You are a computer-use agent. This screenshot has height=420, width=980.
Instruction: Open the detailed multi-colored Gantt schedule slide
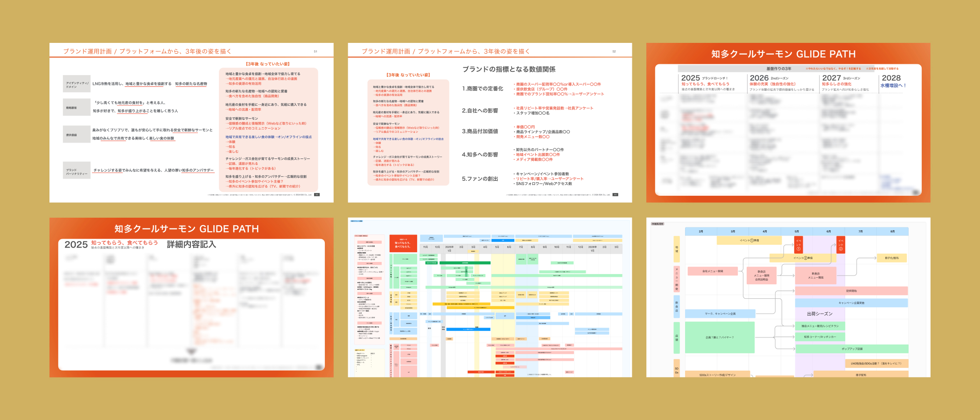(x=490, y=297)
